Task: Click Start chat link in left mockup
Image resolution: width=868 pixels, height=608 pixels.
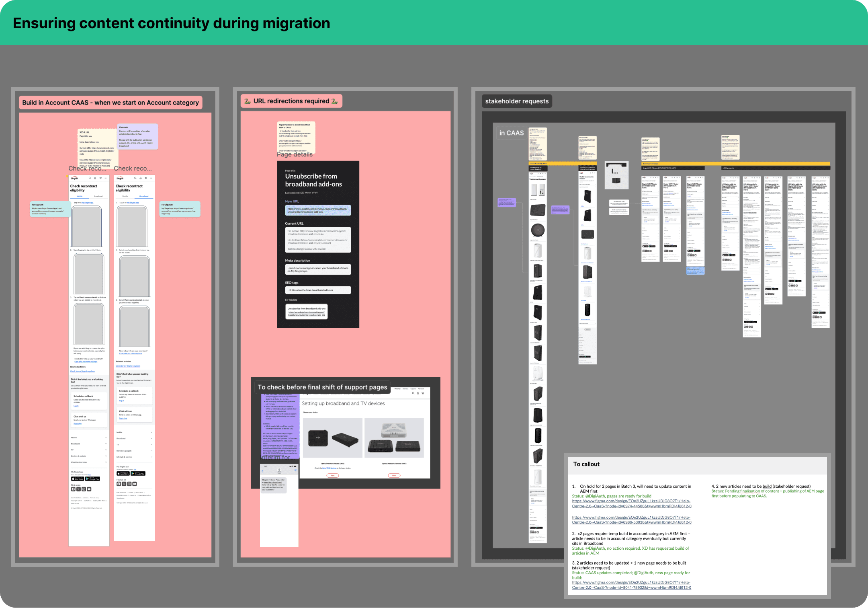Action: click(x=78, y=423)
